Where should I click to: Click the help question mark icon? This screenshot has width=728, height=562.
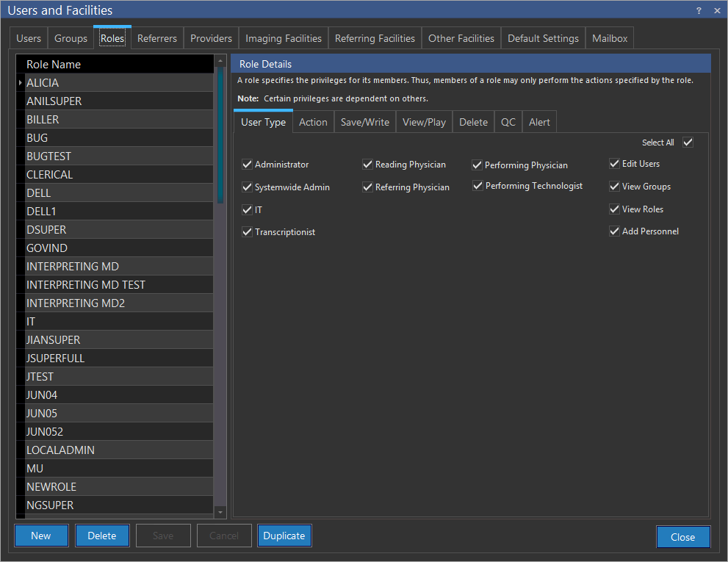point(699,10)
